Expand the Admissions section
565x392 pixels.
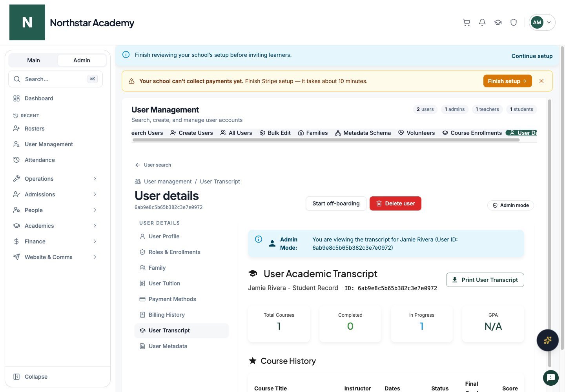(x=55, y=194)
